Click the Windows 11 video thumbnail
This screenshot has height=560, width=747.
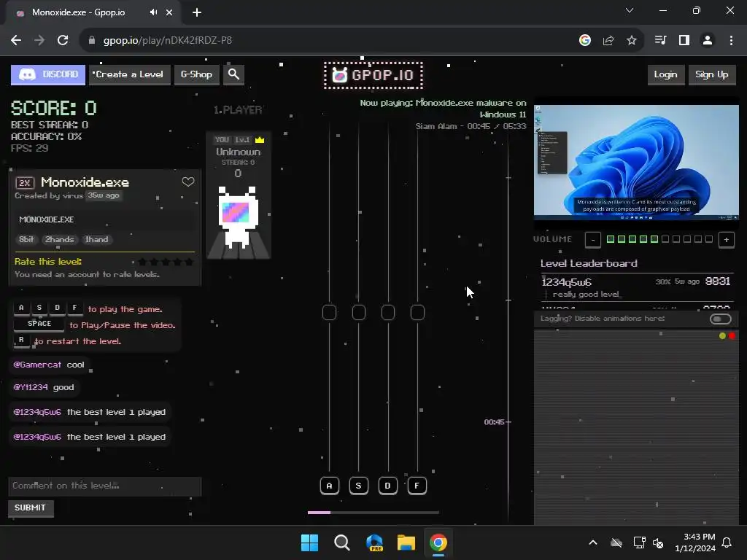(x=636, y=162)
